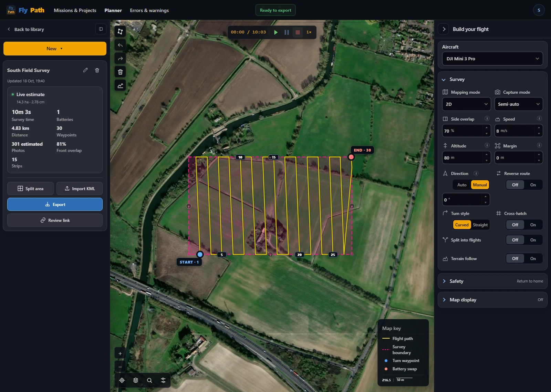Expand the Safety section
This screenshot has height=392, width=551.
[492, 281]
